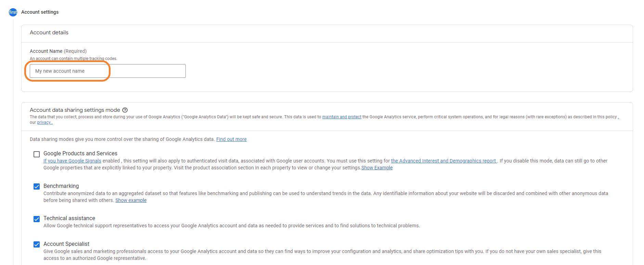
Task: Open the 'maintain and protect' link
Action: click(x=342, y=117)
